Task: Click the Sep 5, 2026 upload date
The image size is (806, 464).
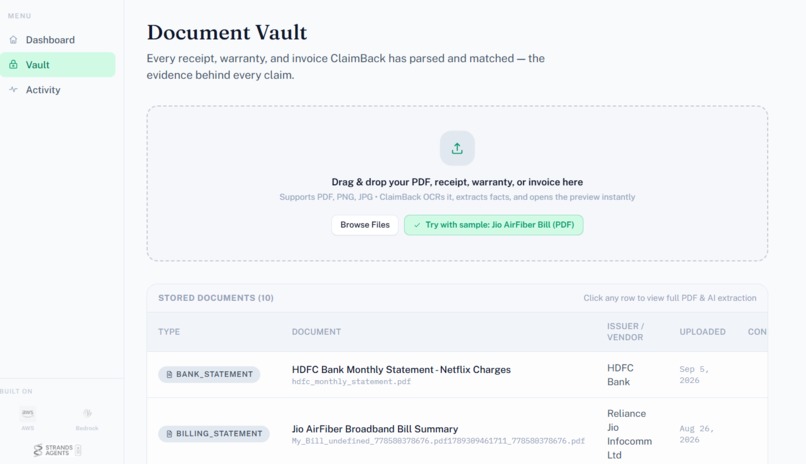Action: click(x=693, y=375)
